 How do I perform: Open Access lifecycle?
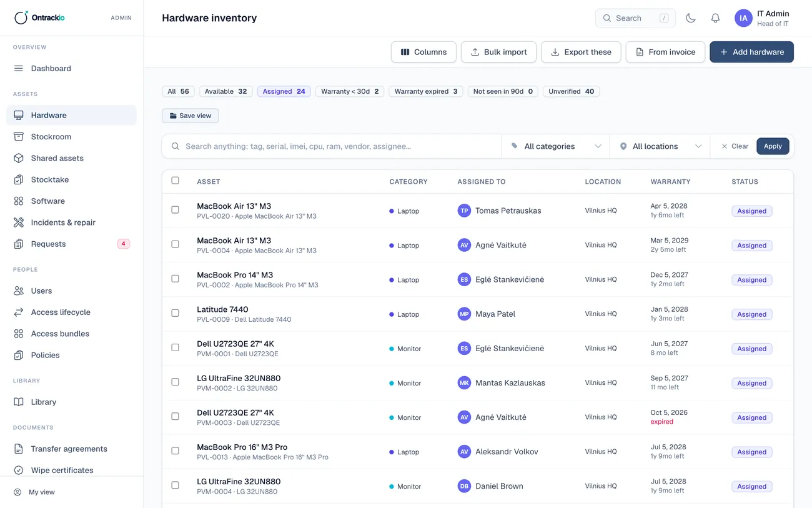(x=71, y=312)
